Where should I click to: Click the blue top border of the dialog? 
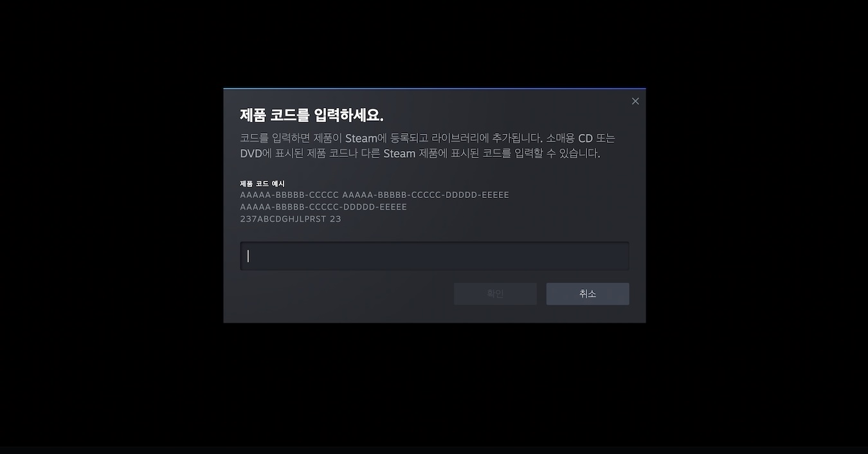435,89
